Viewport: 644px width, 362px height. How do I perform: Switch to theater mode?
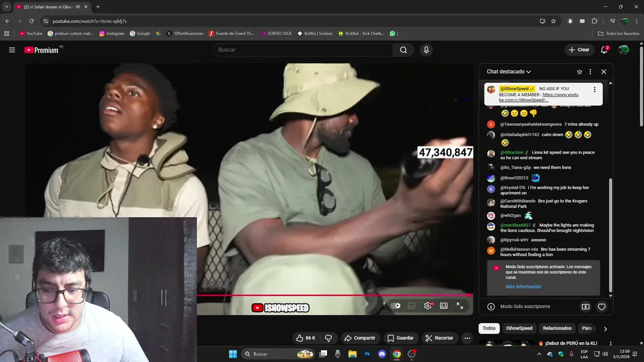coord(444,306)
